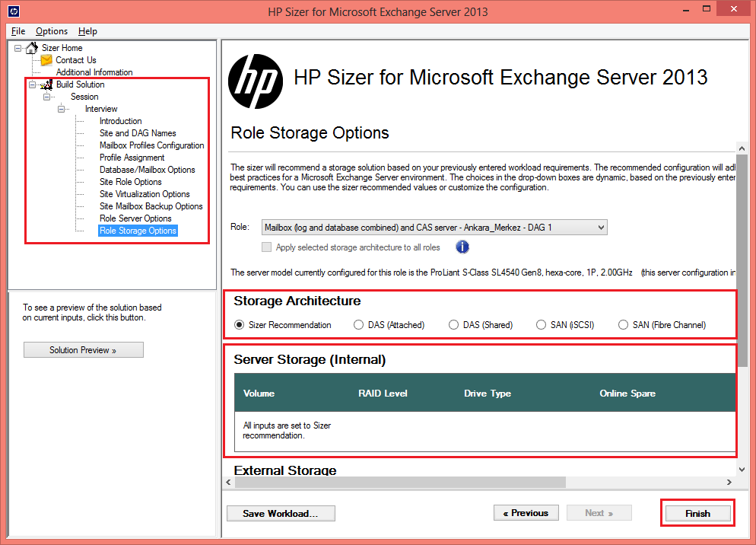The image size is (756, 545).
Task: Select Build Solution tree item
Action: tap(81, 84)
